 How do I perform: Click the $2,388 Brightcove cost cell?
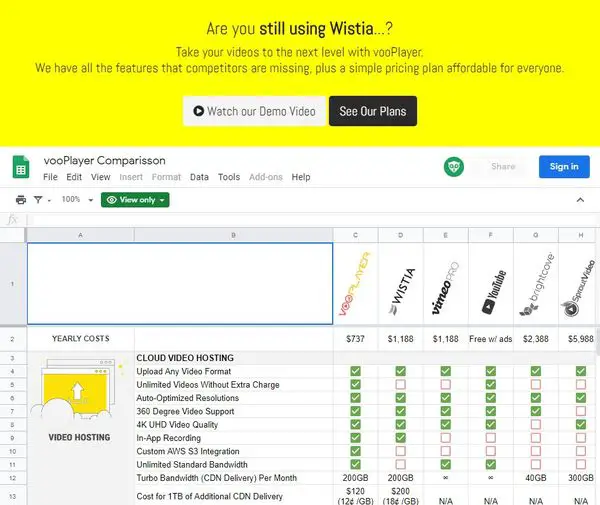click(x=536, y=339)
